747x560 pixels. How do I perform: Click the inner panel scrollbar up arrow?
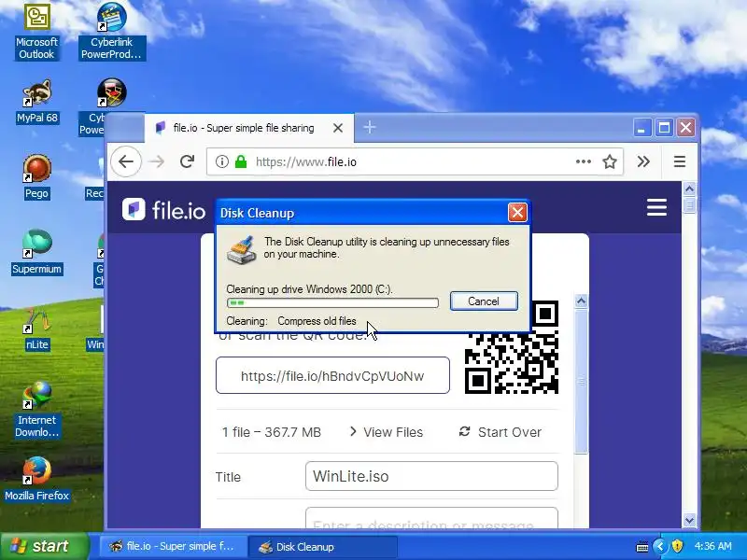tap(581, 301)
